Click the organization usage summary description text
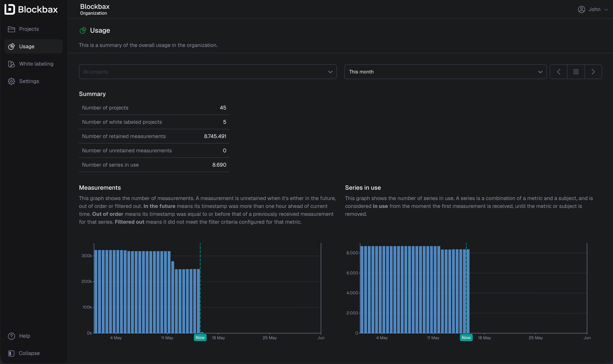The image size is (613, 364). click(148, 45)
